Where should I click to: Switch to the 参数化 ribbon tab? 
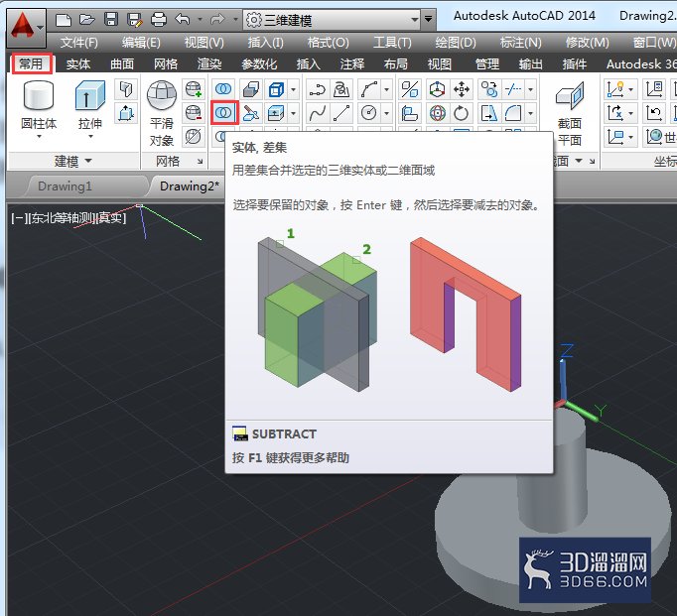pos(259,64)
